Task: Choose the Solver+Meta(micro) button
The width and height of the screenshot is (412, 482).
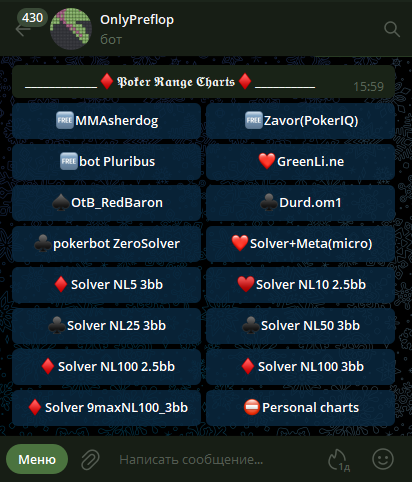Action: (x=300, y=244)
